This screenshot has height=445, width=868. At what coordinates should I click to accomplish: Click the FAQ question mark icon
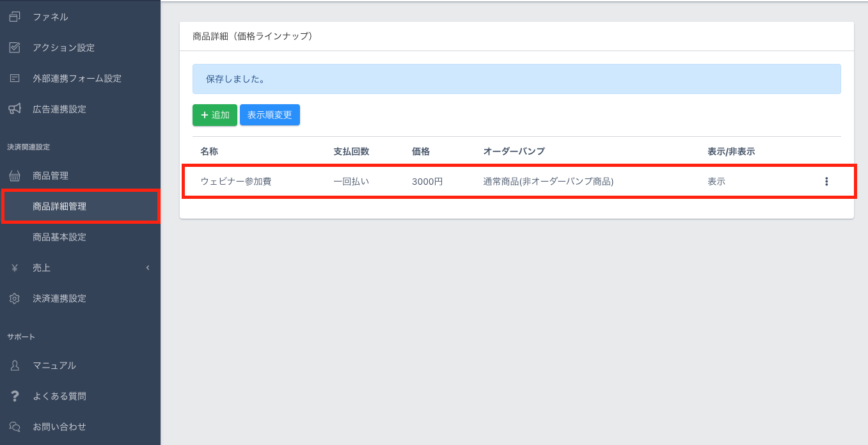coord(15,396)
